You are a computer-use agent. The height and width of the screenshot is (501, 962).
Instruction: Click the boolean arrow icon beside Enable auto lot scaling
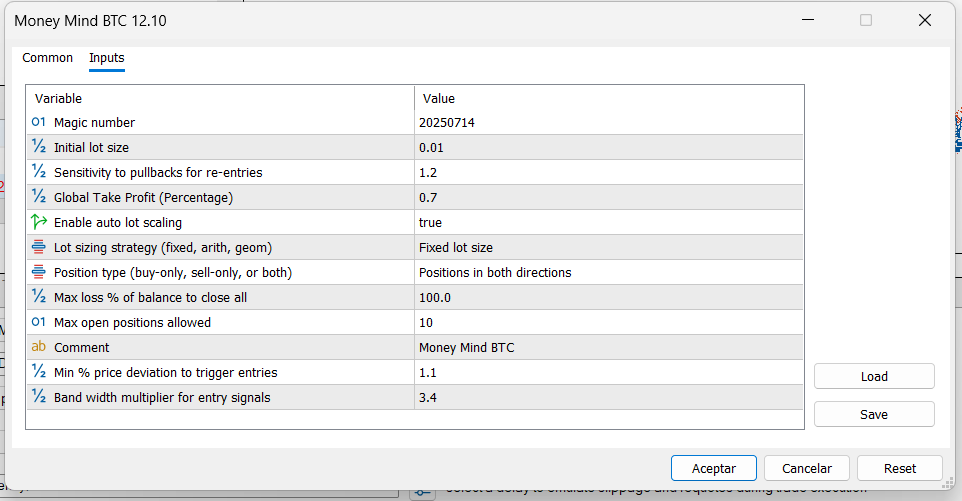pyautogui.click(x=39, y=222)
